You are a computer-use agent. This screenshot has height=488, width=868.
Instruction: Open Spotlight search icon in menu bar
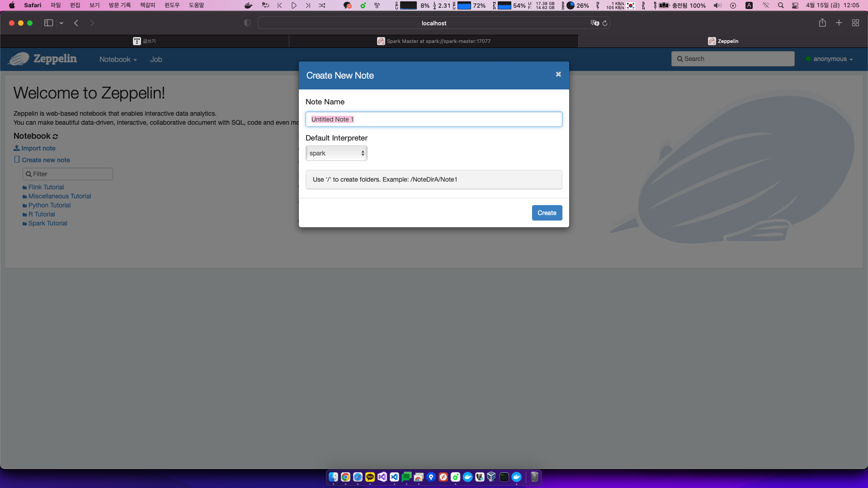point(781,5)
